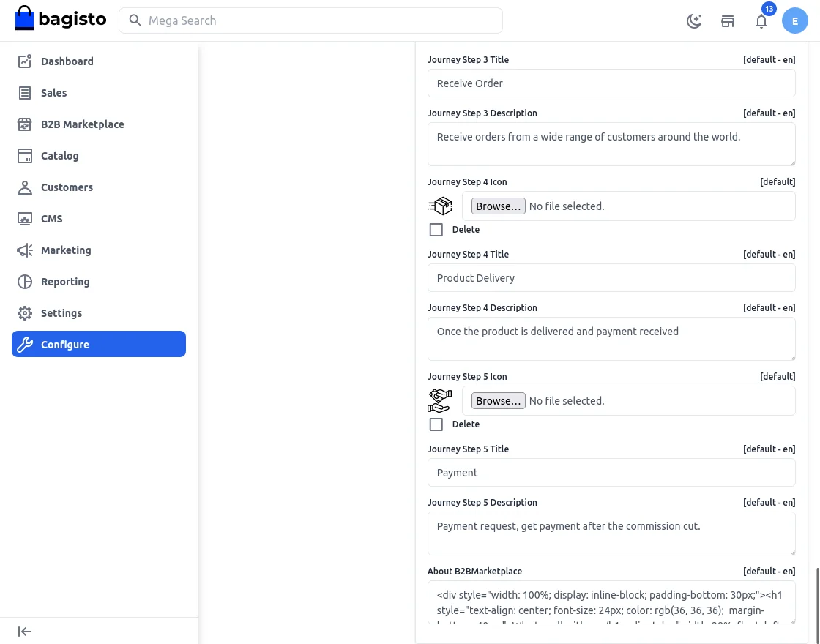Screen dimensions: 820x644
Task: Open Settings in the sidebar
Action: (61, 313)
